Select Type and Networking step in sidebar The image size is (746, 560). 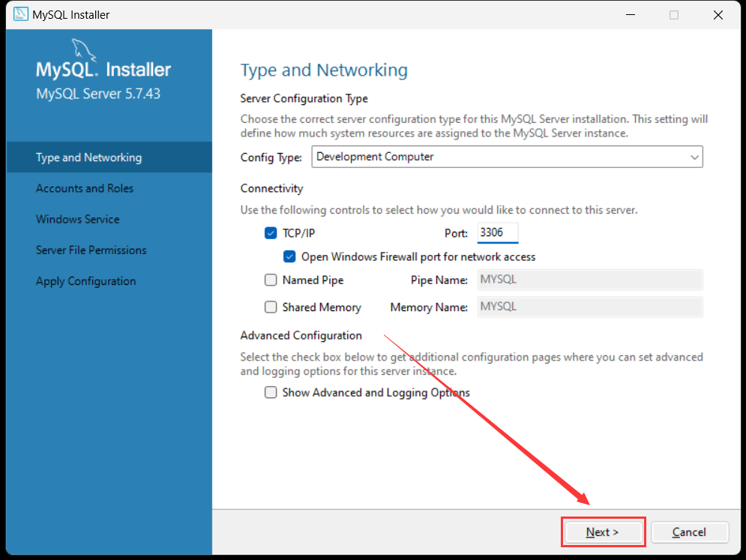[109, 157]
